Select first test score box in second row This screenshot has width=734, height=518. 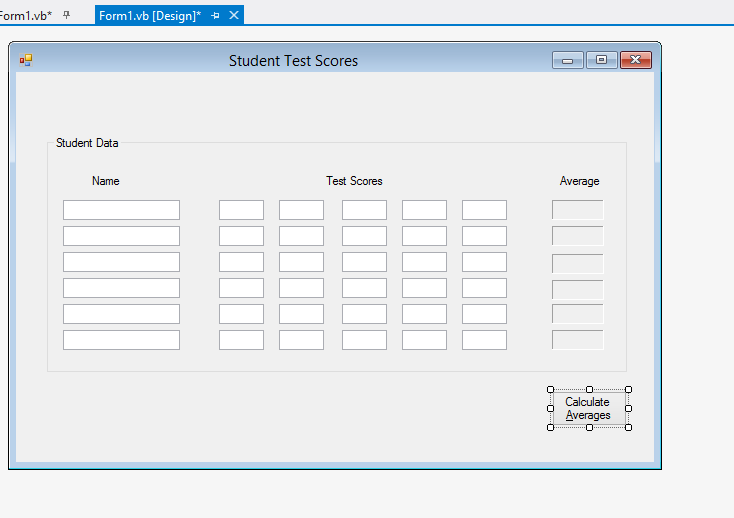(242, 236)
